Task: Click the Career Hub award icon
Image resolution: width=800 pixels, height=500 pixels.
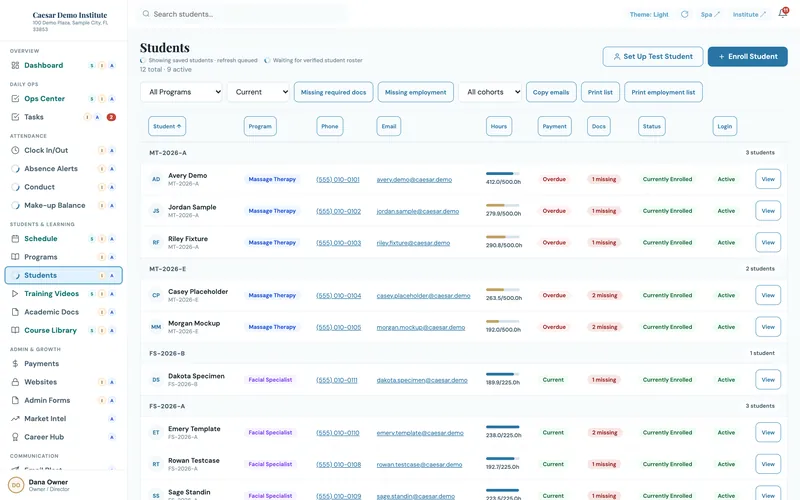Action: pyautogui.click(x=15, y=437)
